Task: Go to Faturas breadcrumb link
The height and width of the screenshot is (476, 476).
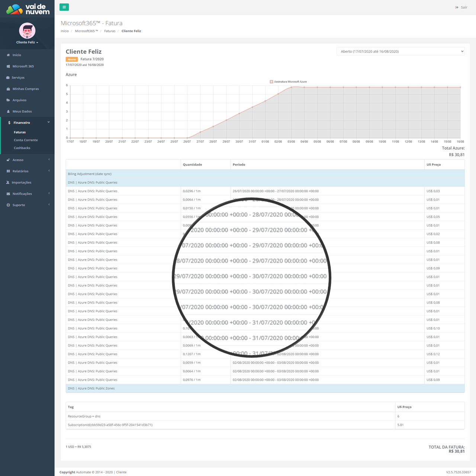Action: coord(110,31)
